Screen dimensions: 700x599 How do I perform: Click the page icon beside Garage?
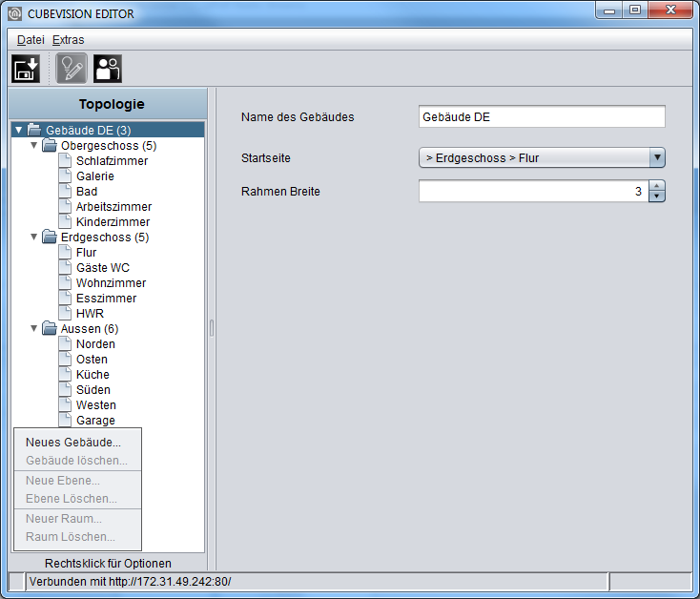(65, 420)
